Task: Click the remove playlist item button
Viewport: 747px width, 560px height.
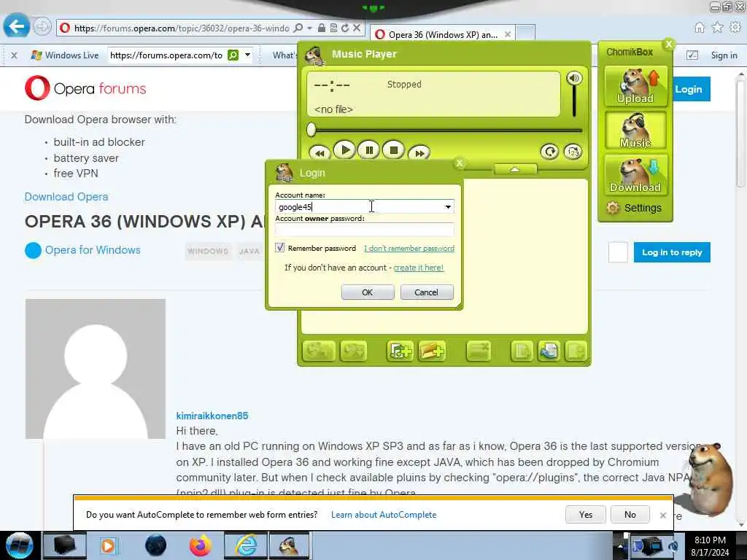Action: click(479, 351)
